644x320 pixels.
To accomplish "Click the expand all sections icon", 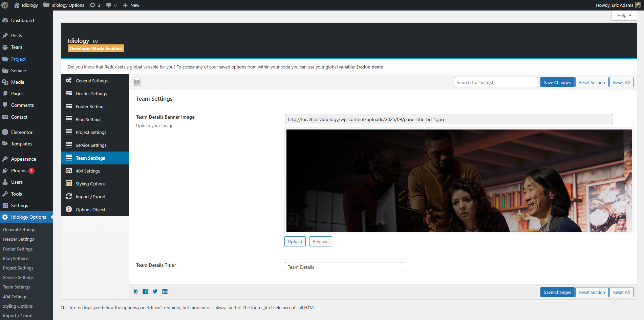I will point(137,82).
